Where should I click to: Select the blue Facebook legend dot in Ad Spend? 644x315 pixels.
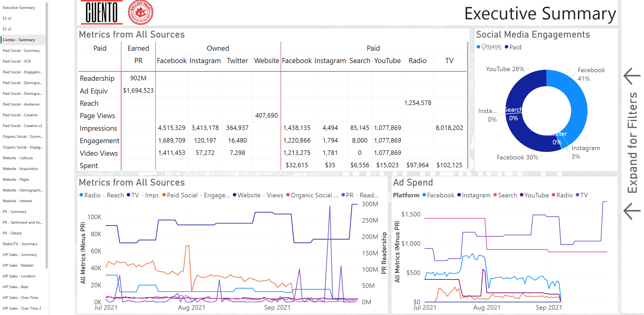click(x=424, y=195)
